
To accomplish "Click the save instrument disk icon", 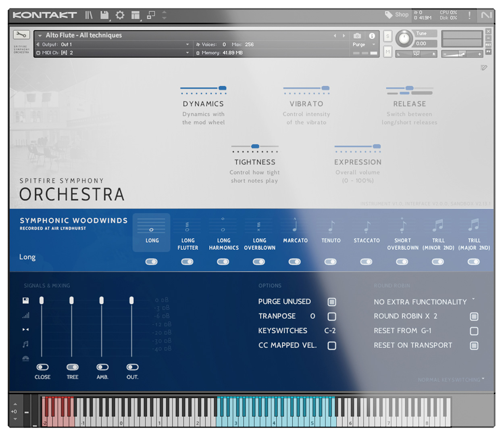I will tap(104, 15).
